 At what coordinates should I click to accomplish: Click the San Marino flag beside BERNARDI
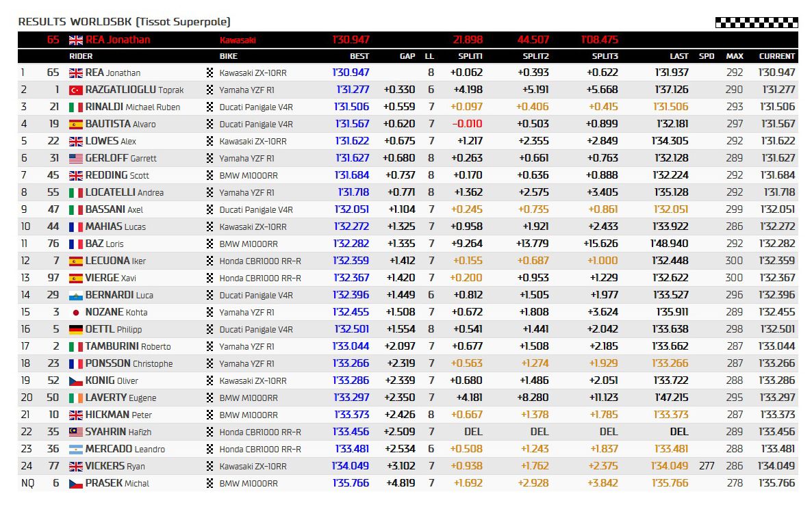click(x=76, y=295)
